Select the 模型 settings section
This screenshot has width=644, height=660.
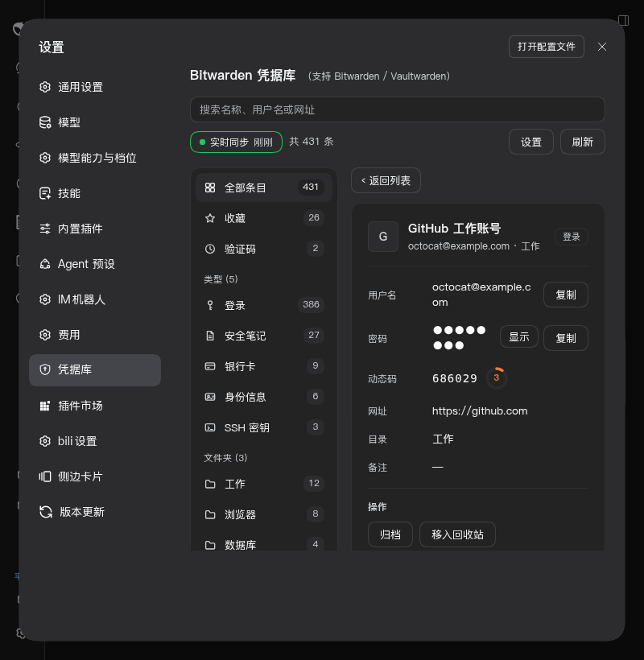[x=95, y=122]
